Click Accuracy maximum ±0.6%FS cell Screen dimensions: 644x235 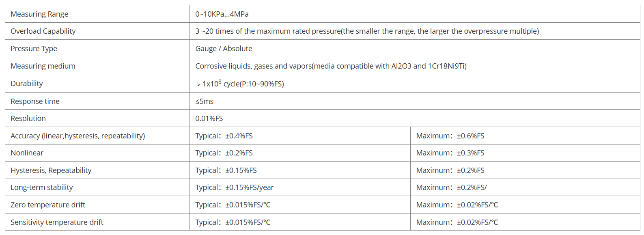(525, 136)
